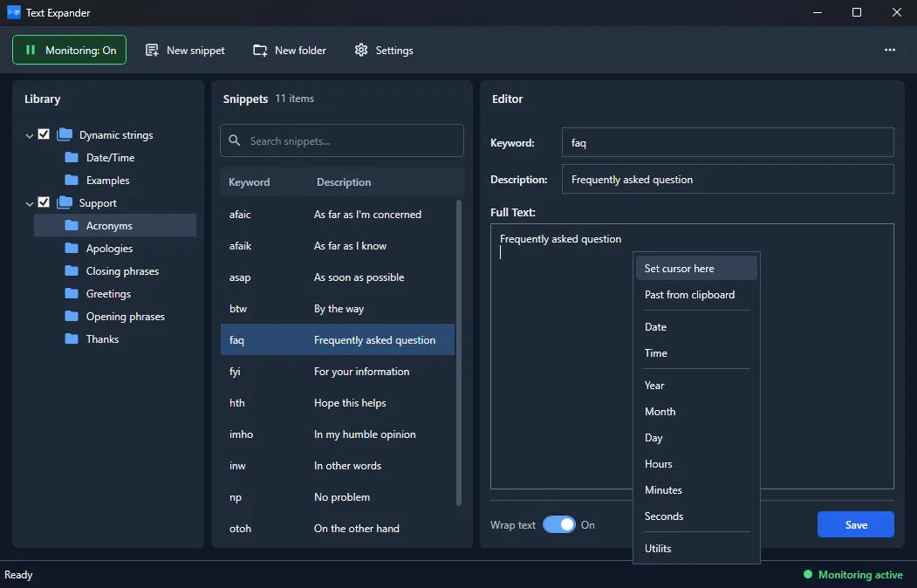Viewport: 917px width, 588px height.
Task: Select the Acronyms folder in tree
Action: (x=115, y=226)
